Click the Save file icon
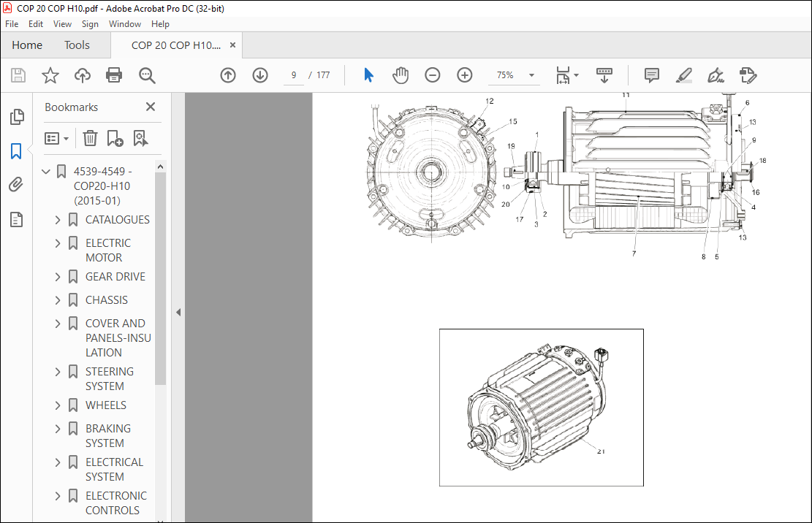Image resolution: width=812 pixels, height=523 pixels. [18, 75]
